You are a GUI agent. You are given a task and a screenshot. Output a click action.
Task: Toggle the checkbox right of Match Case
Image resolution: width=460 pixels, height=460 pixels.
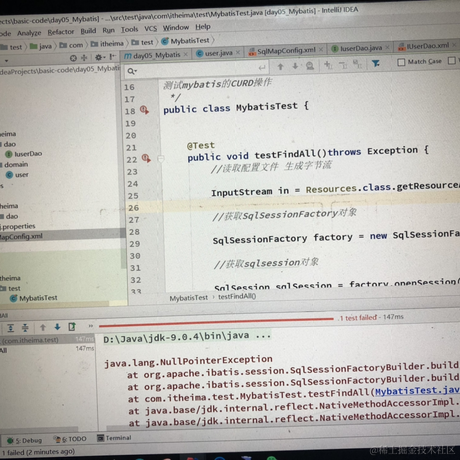click(x=452, y=60)
